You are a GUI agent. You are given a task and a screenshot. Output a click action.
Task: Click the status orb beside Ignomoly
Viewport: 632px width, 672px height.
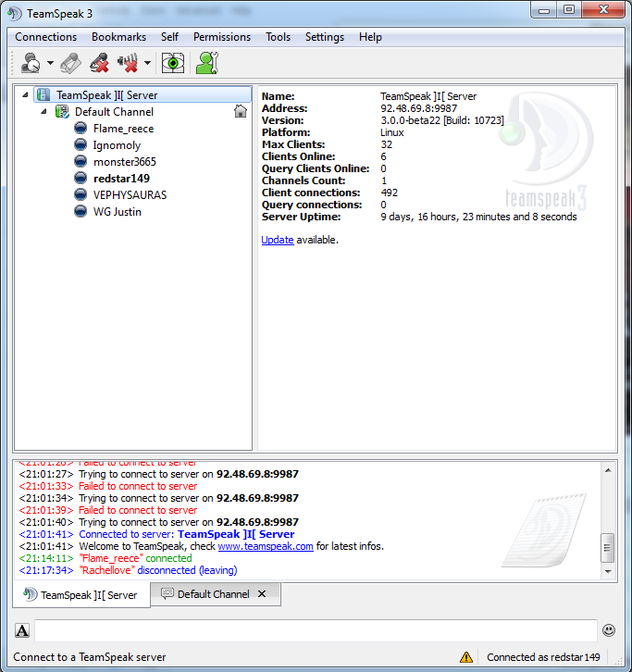tap(81, 144)
